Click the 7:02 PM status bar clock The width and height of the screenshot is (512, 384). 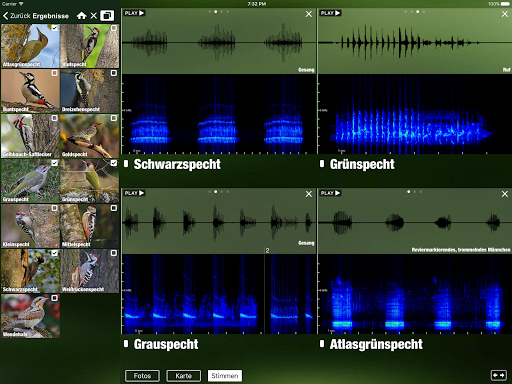pyautogui.click(x=257, y=4)
